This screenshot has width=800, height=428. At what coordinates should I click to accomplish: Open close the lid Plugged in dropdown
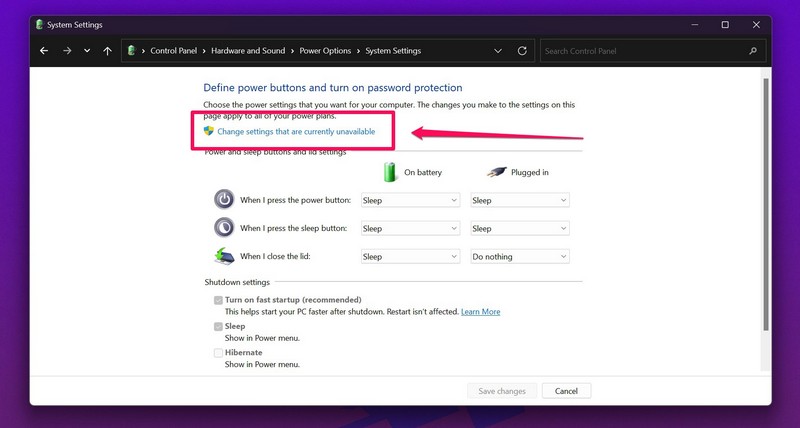(x=520, y=257)
